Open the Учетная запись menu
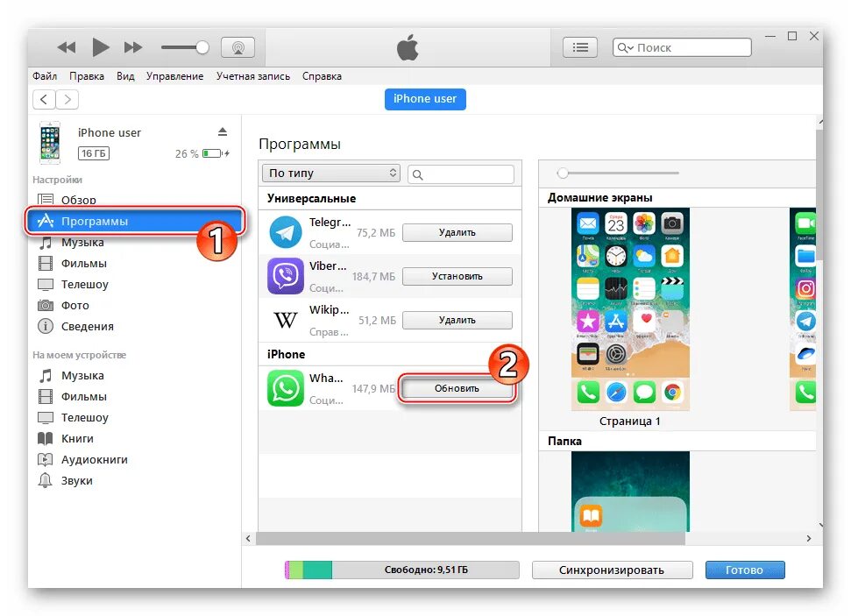The width and height of the screenshot is (851, 616). pyautogui.click(x=253, y=76)
